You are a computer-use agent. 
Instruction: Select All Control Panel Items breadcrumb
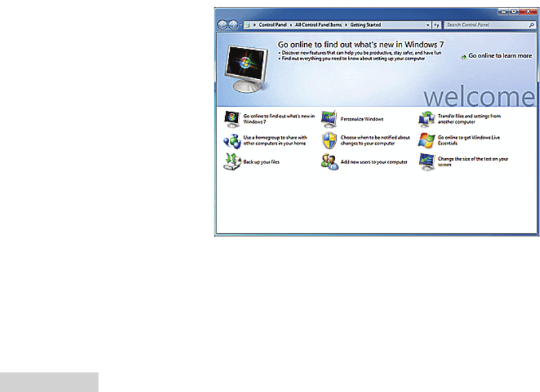pyautogui.click(x=318, y=25)
